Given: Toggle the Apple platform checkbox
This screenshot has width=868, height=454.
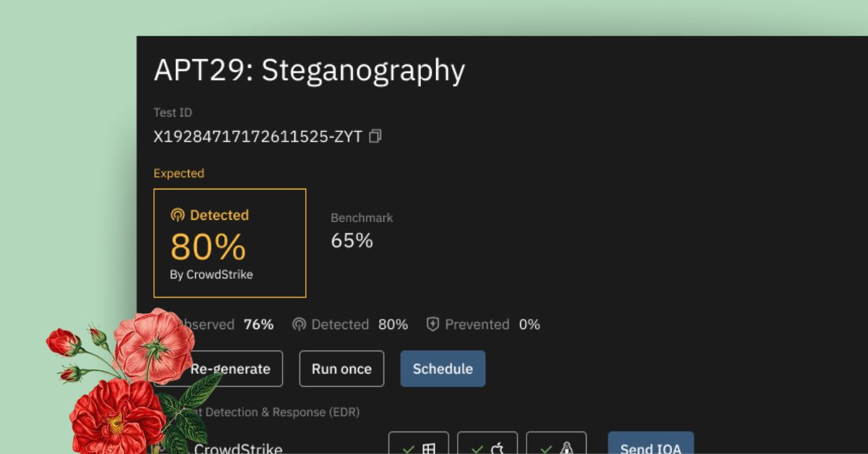Looking at the screenshot, I should pyautogui.click(x=488, y=443).
